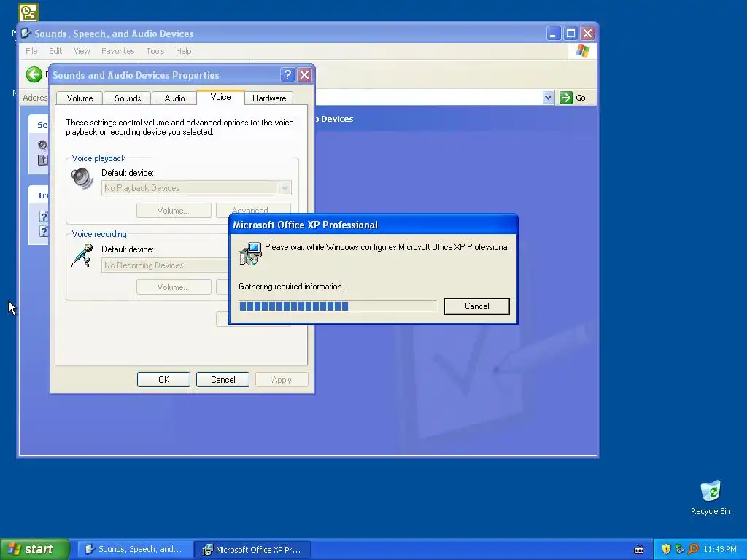This screenshot has width=747, height=560.
Task: Click the Office configuration progress bar
Action: pyautogui.click(x=337, y=306)
